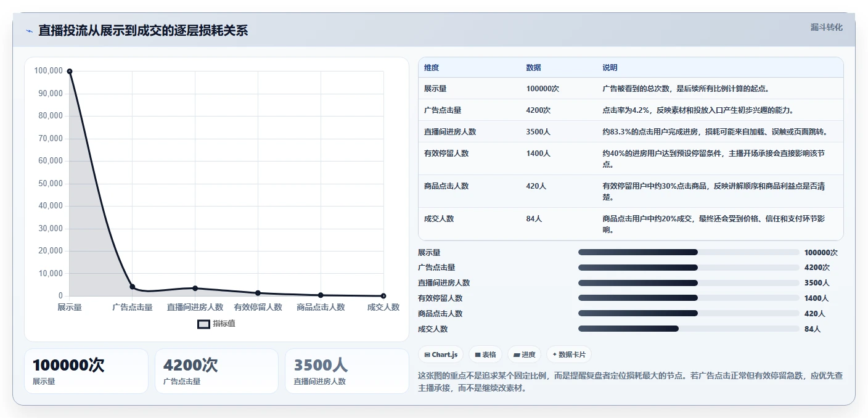The width and height of the screenshot is (868, 418).
Task: Click the summary note beginning 这张图的重点
Action: coord(631,382)
